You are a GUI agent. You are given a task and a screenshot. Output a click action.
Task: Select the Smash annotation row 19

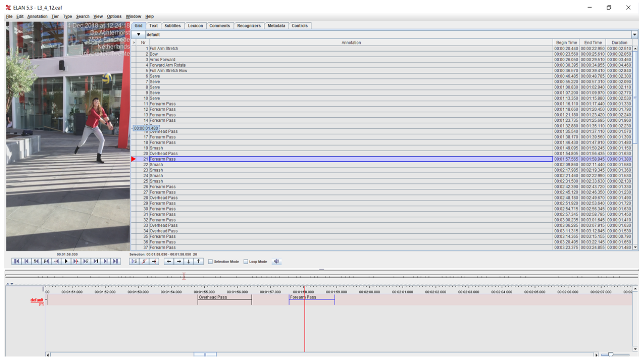[156, 148]
